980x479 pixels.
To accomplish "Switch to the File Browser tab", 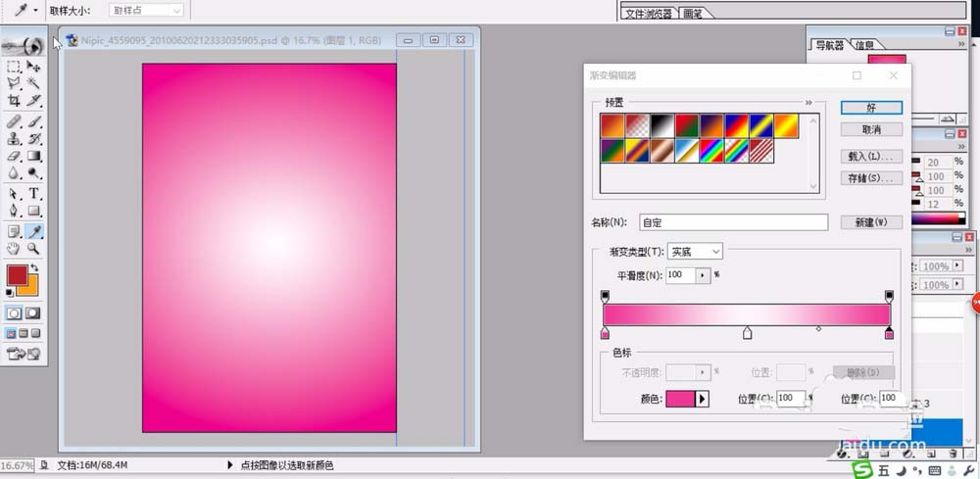I will [649, 13].
